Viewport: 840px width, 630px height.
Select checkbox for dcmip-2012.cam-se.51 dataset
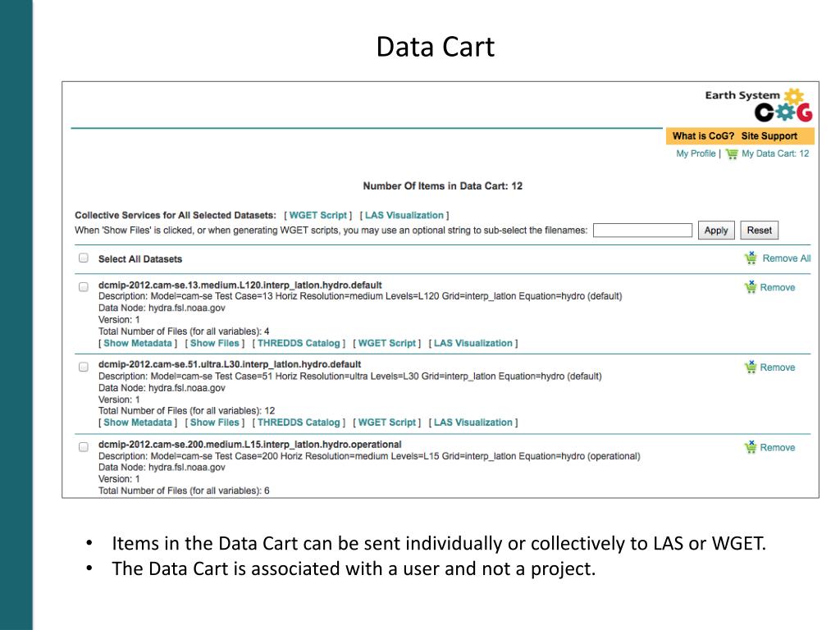[83, 367]
